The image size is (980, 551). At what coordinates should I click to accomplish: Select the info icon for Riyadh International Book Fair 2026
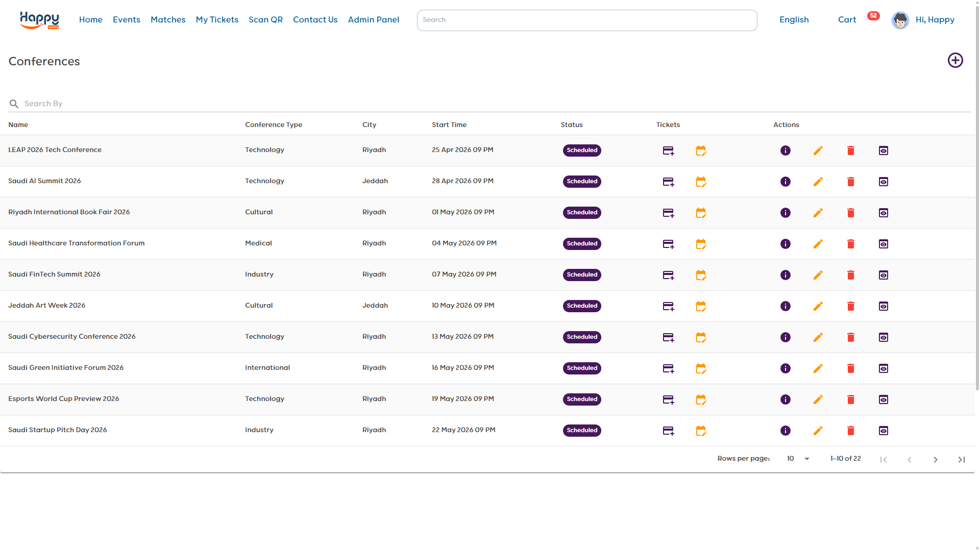coord(786,213)
